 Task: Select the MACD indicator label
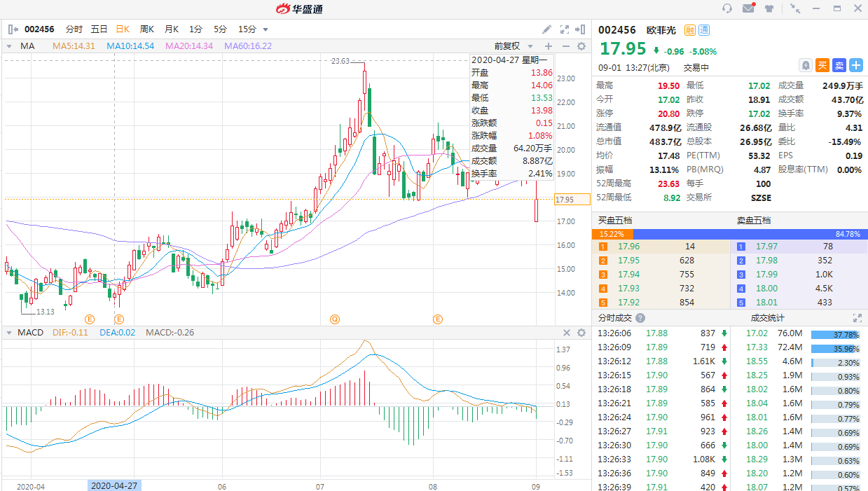point(30,333)
